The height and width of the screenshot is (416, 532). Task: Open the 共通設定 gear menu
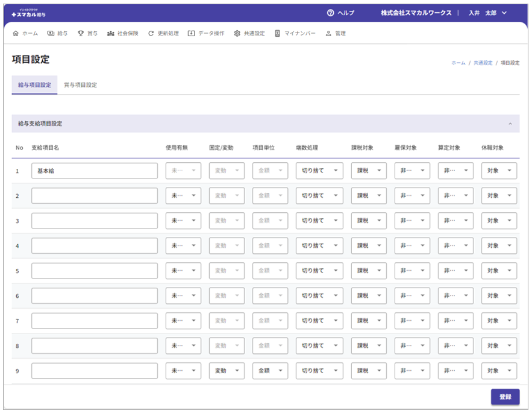click(249, 34)
